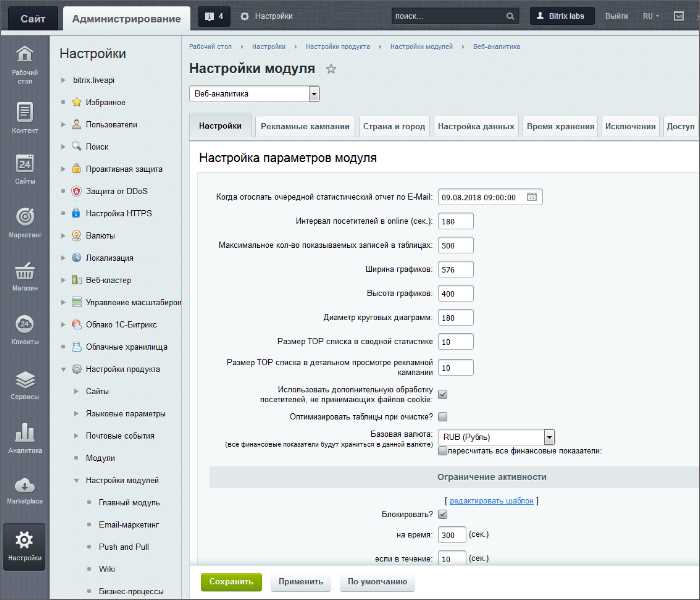Enable Оптимизировать таблицы при очистке checkbox
The width and height of the screenshot is (700, 600).
(x=442, y=417)
